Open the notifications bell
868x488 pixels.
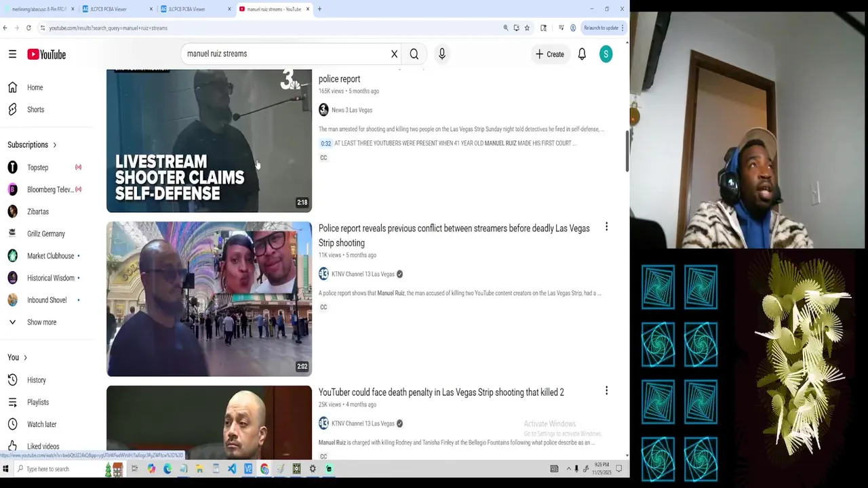coord(582,54)
